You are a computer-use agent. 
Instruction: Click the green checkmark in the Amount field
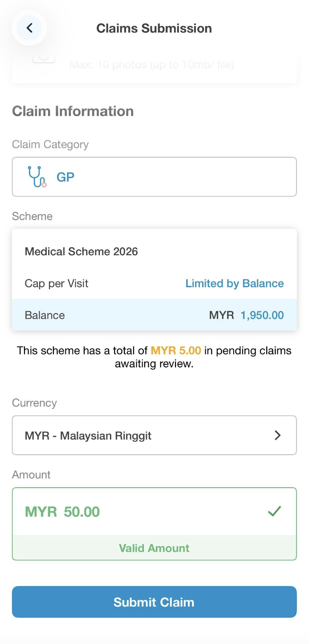tap(274, 511)
